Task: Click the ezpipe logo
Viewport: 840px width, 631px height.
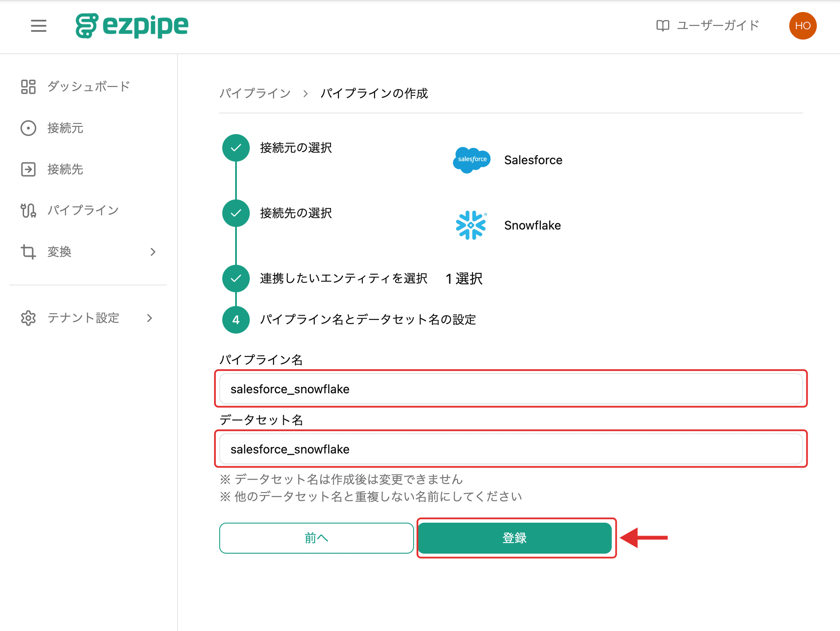Action: 132,26
